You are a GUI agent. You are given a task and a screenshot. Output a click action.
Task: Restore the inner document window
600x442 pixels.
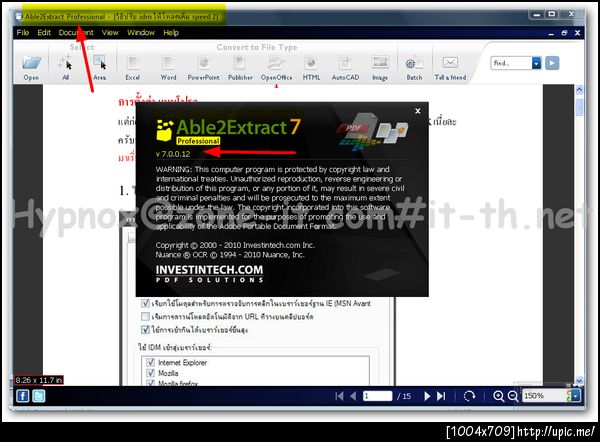[564, 33]
